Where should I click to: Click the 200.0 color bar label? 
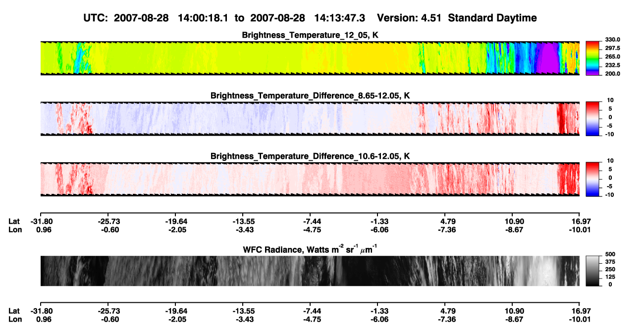612,74
